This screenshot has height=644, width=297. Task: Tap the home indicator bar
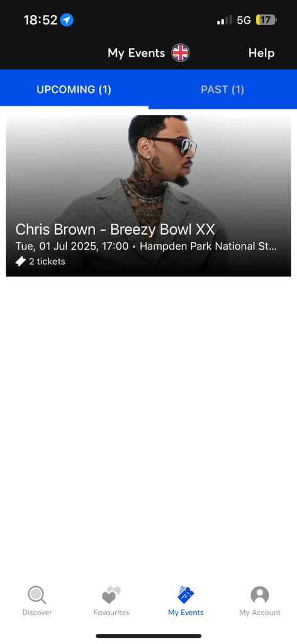[148, 636]
